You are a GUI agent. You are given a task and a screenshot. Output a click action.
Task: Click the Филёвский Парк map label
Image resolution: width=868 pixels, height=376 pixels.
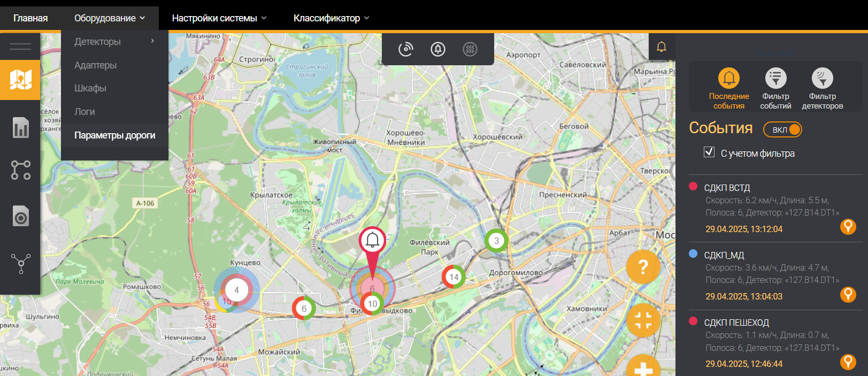pyautogui.click(x=429, y=247)
